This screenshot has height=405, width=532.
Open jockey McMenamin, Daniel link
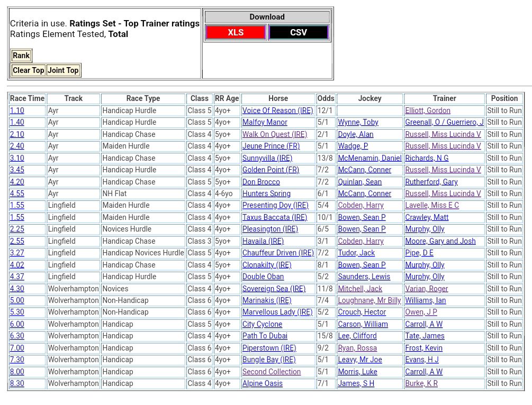(369, 158)
